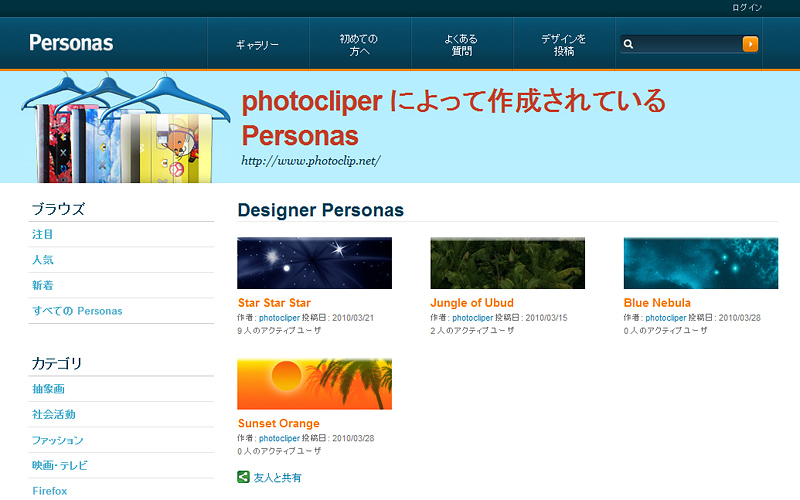Screen dimensions: 800x500
Task: Open the Blue Nebula title link
Action: tap(657, 303)
